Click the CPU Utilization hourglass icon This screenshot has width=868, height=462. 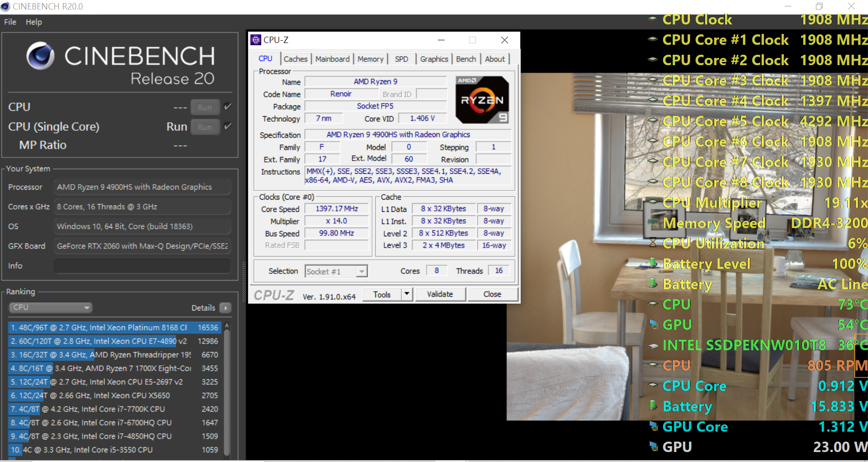(652, 243)
